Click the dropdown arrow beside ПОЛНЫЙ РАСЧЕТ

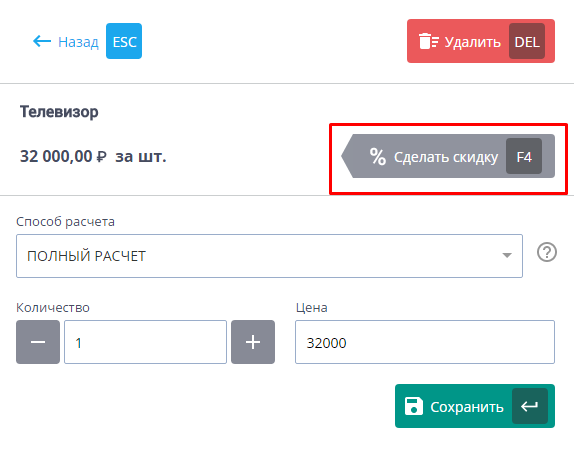point(507,255)
